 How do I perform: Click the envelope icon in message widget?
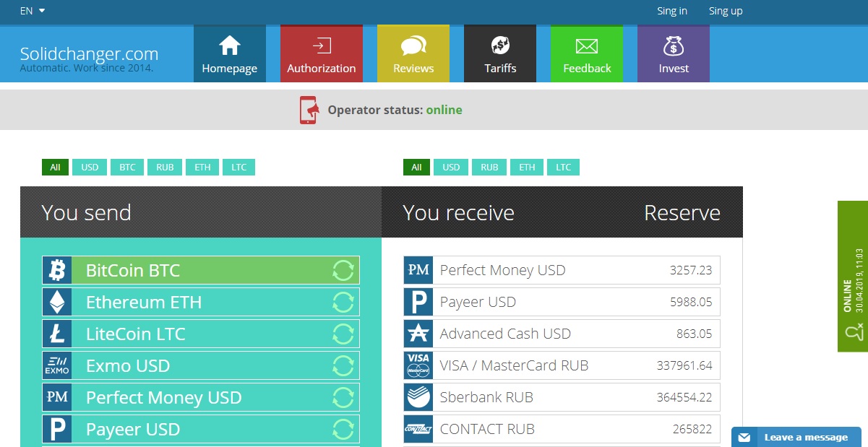[744, 438]
